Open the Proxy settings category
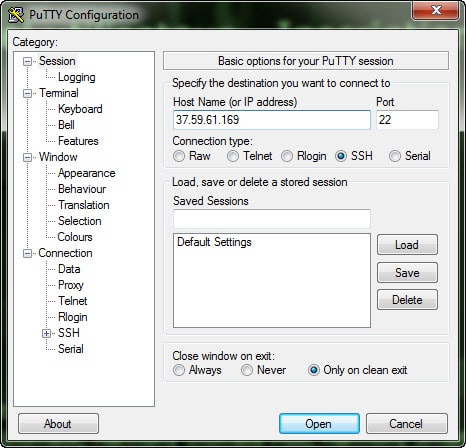This screenshot has width=466, height=448. 71,285
